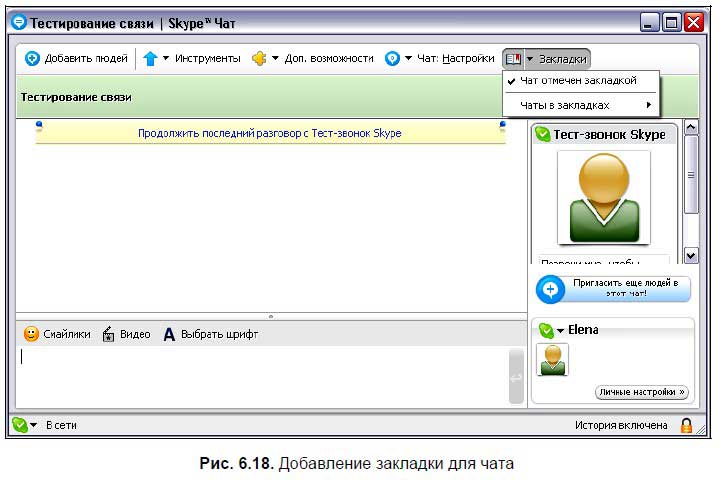Click the Video icon in chat toolbar
Viewport: 720px width, 480px height.
tap(109, 334)
